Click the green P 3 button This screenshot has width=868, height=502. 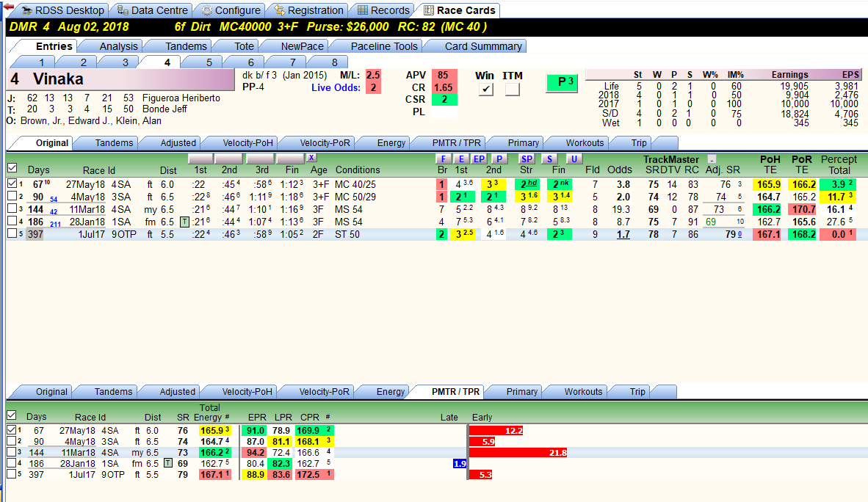coord(562,82)
